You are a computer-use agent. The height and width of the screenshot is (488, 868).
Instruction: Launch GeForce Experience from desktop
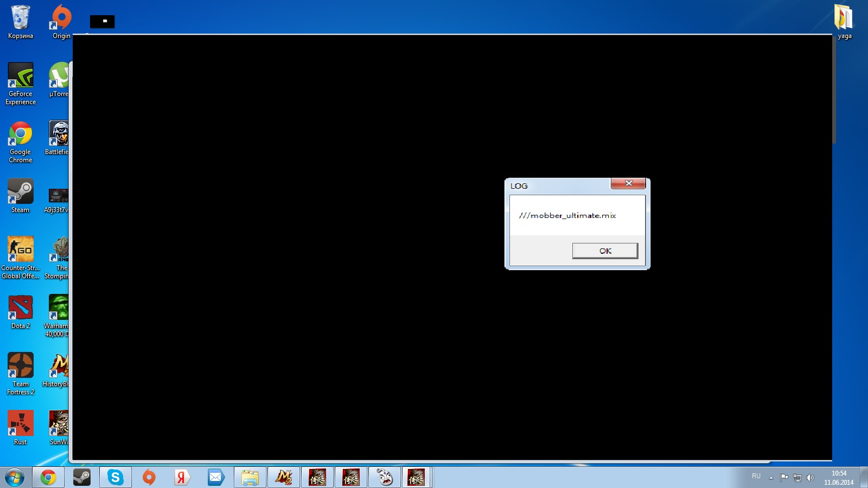pyautogui.click(x=21, y=84)
